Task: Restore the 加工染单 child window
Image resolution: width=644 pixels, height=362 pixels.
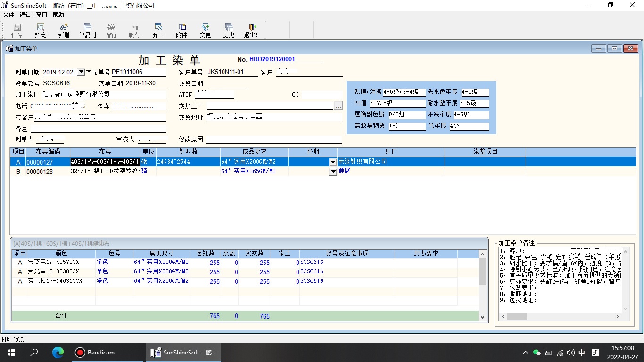Action: [x=614, y=49]
